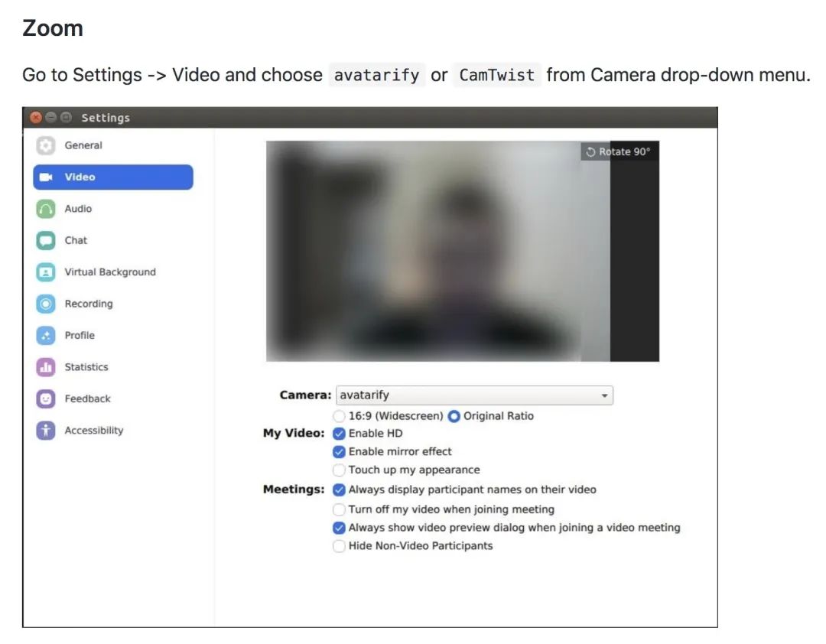Check Turn off my video when joining
The image size is (826, 644).
coord(339,509)
